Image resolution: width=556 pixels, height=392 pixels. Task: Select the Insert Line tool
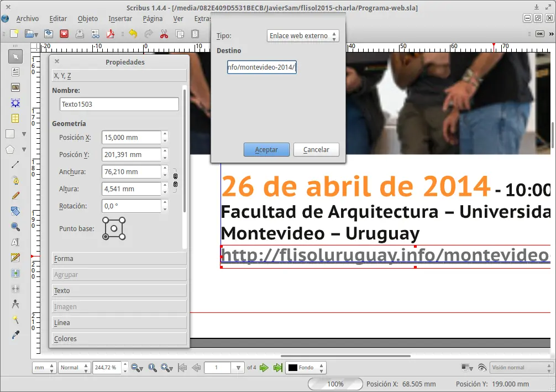(15, 165)
